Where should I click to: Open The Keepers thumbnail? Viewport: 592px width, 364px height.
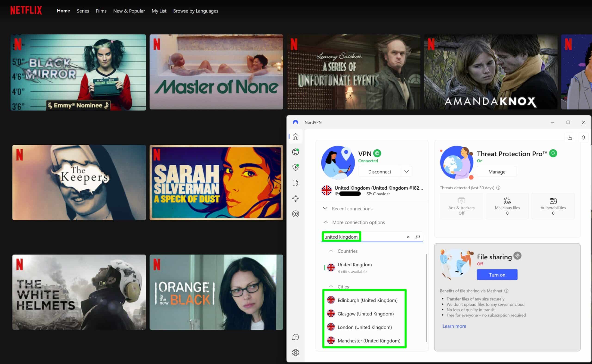pyautogui.click(x=79, y=182)
